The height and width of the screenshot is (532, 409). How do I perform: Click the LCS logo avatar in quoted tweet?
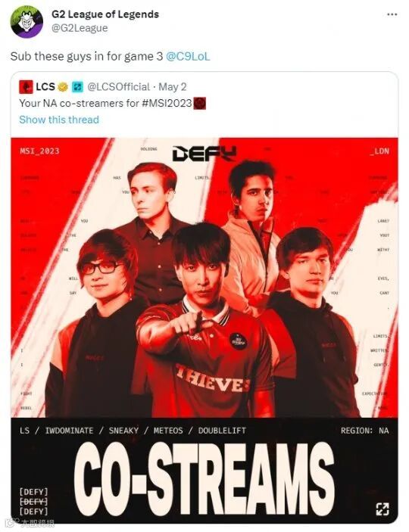pyautogui.click(x=27, y=87)
